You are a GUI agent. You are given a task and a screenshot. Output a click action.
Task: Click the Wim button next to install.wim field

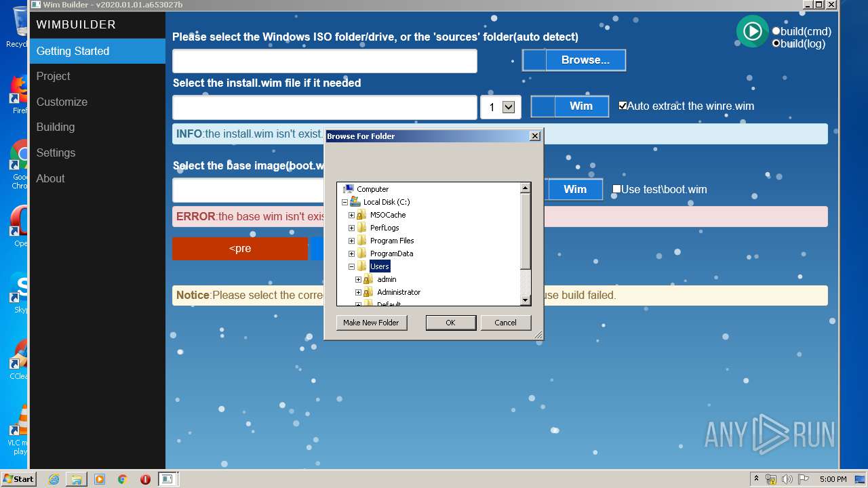tap(570, 106)
